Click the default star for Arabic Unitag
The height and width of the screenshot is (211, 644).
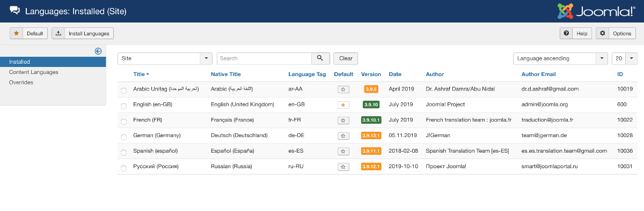click(x=343, y=89)
